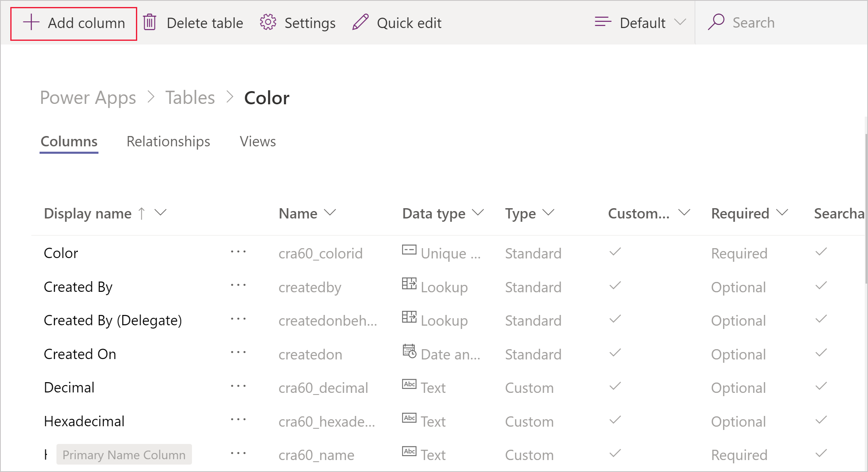The image size is (868, 472).
Task: Click the Settings gear icon
Action: point(268,23)
